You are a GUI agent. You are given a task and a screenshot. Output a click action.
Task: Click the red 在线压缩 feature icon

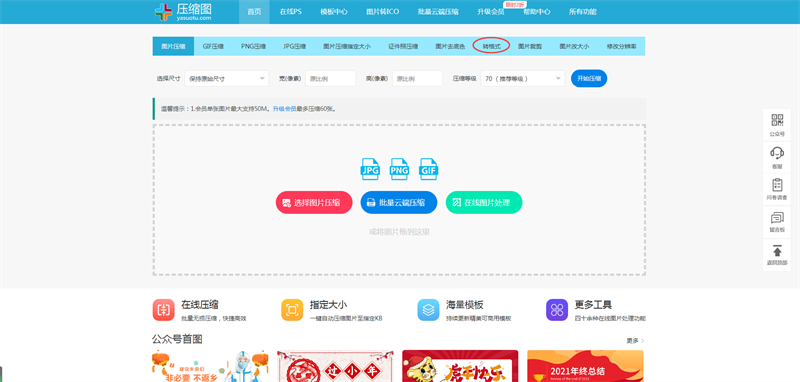[163, 310]
